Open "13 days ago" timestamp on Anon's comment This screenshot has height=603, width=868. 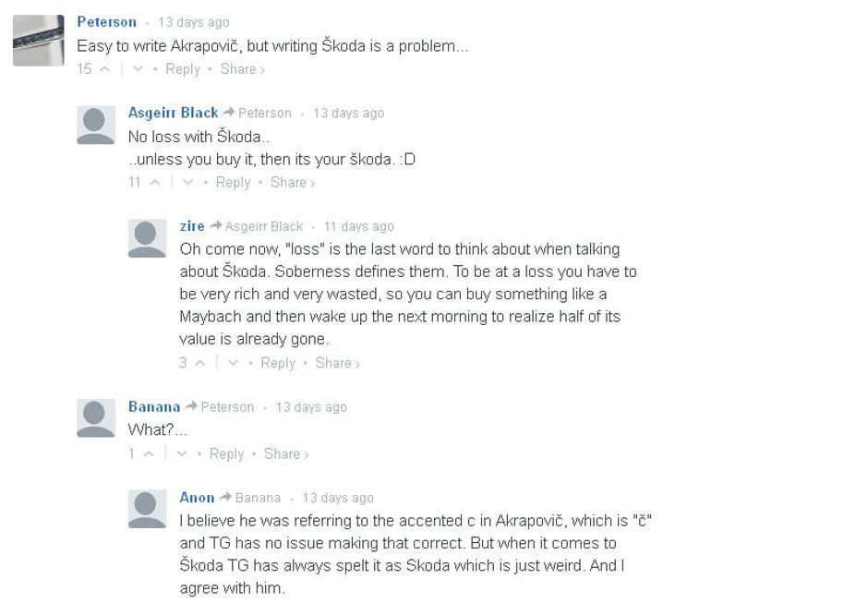338,499
